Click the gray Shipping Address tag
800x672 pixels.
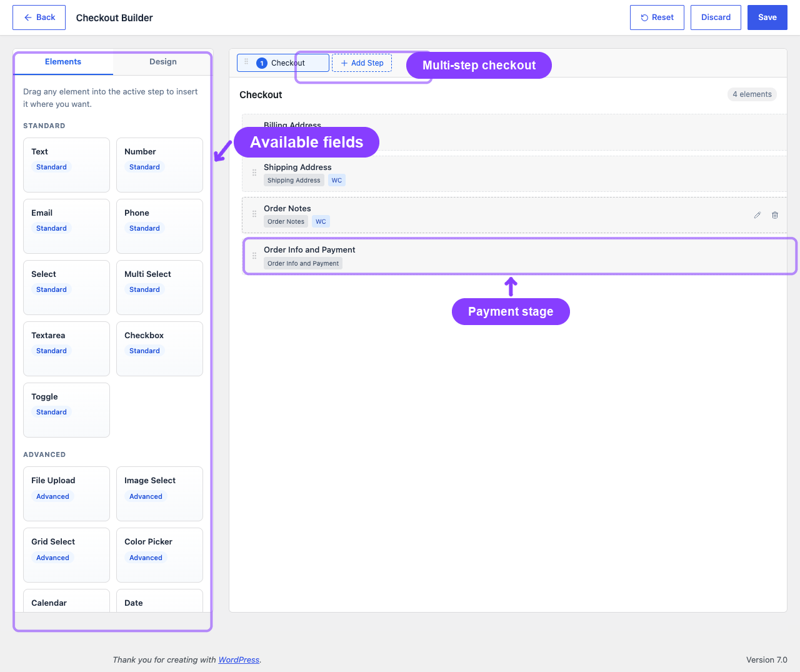click(x=294, y=180)
